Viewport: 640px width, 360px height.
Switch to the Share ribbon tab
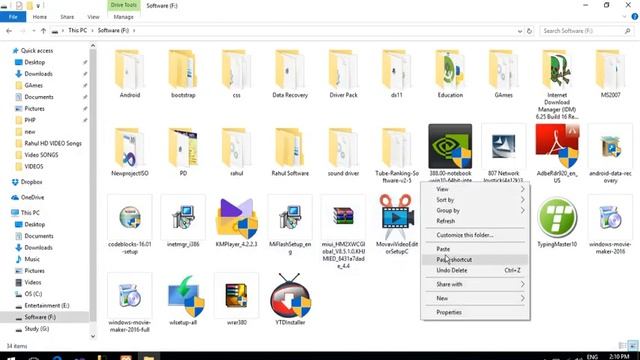coord(67,17)
